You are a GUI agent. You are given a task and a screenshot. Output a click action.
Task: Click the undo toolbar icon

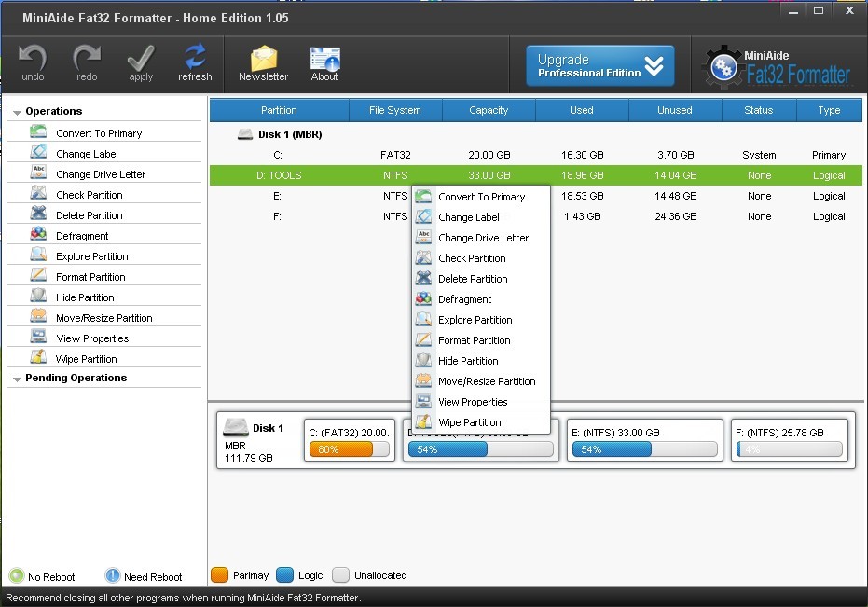33,63
